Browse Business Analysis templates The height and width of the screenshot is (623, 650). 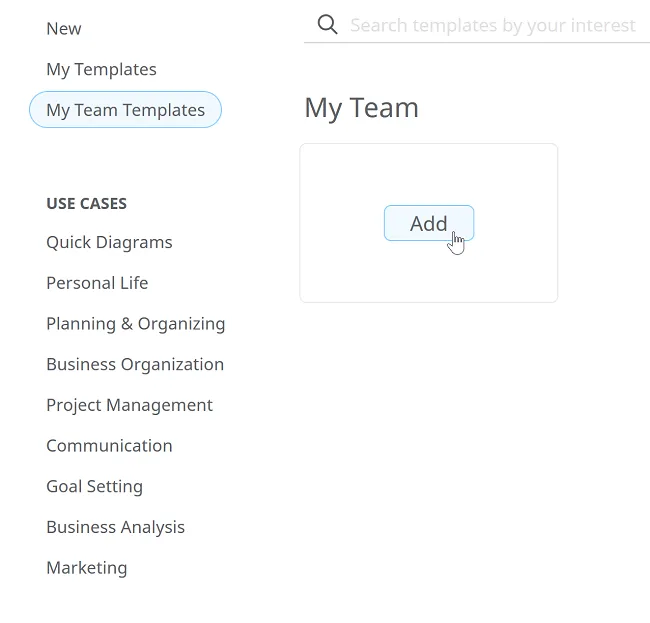115,527
